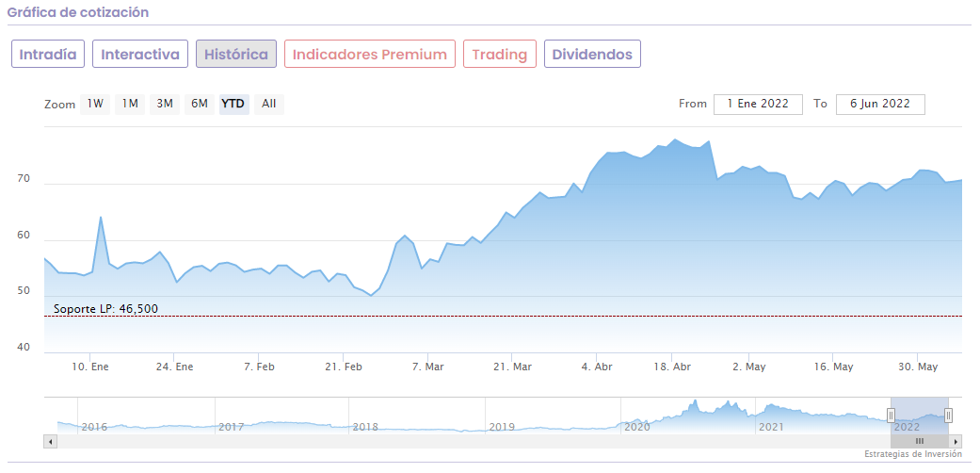The width and height of the screenshot is (980, 473).
Task: Go to the Trading tab
Action: click(x=500, y=54)
